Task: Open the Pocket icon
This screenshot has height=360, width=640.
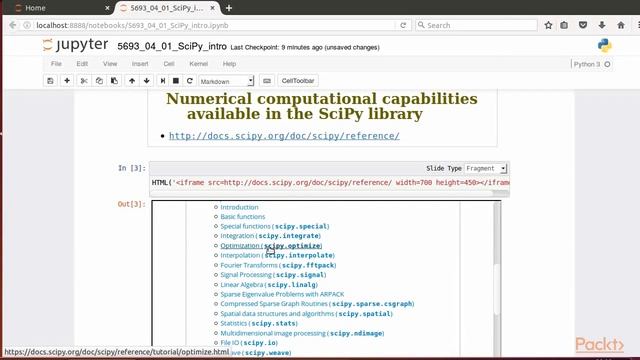Action: [583, 25]
